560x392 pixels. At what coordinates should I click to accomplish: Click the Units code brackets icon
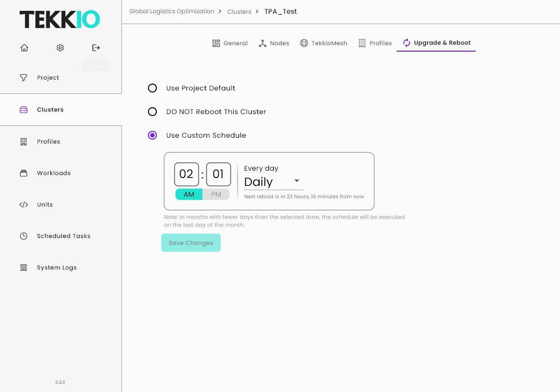[x=24, y=205]
